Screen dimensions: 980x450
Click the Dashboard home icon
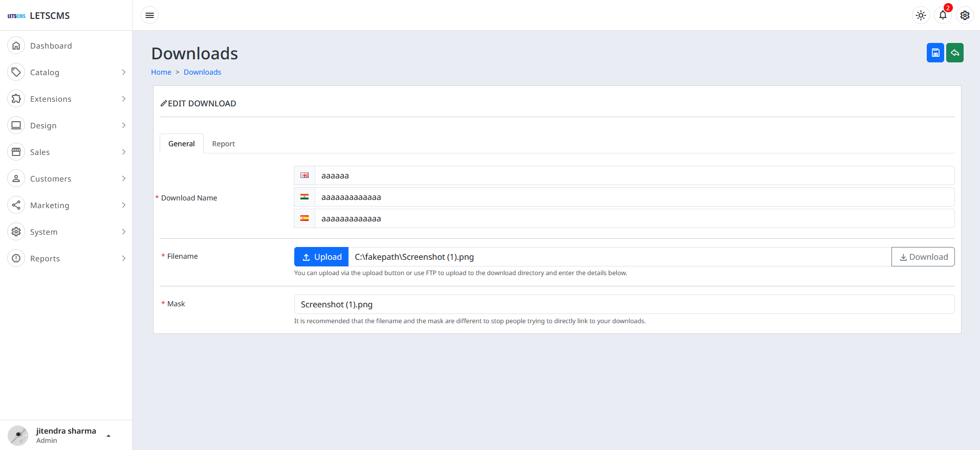16,46
